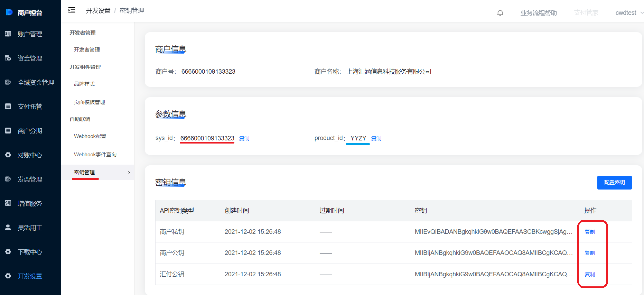Click the 汇付公钥 key string
644x295 pixels.
[494, 274]
